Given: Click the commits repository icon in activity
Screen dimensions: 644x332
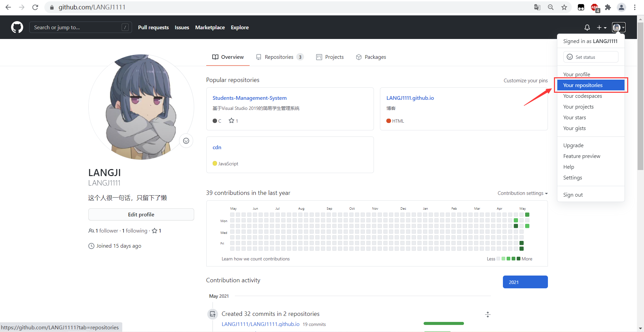Looking at the screenshot, I should [x=212, y=314].
